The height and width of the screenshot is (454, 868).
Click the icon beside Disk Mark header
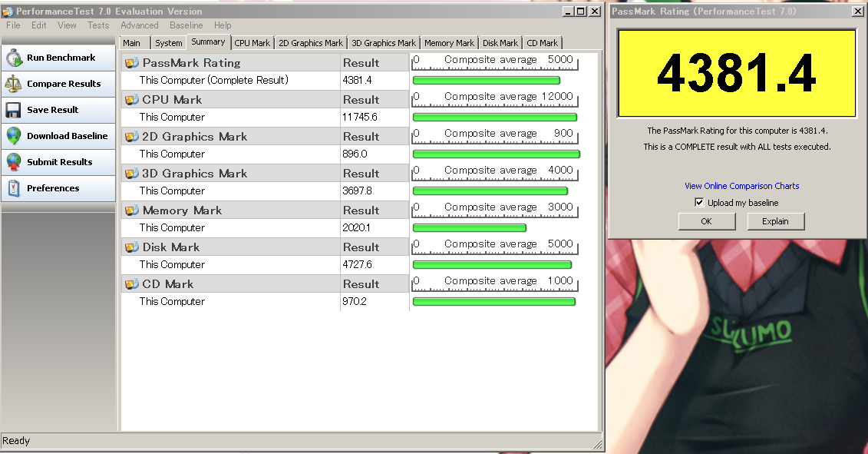(x=132, y=247)
